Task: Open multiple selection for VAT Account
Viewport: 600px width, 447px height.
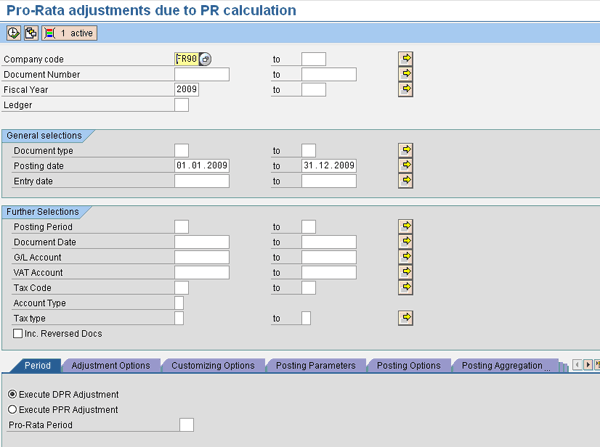Action: (406, 272)
